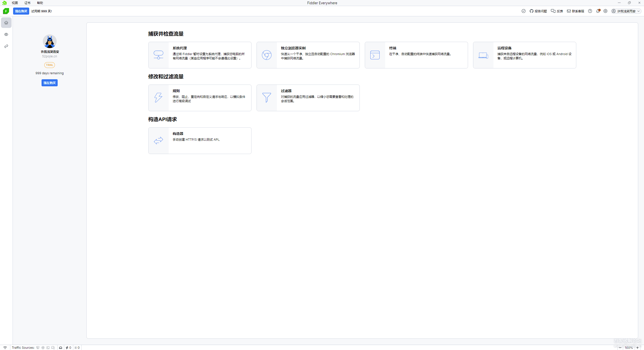644x350 pixels.
Task: Expand the 许我浅笑而安 account dropdown
Action: coord(626,11)
